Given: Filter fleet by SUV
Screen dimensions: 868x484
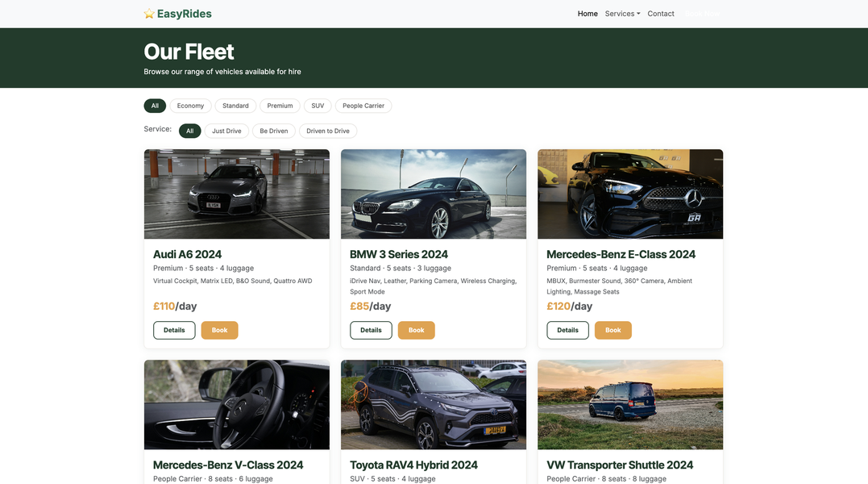Looking at the screenshot, I should 317,106.
